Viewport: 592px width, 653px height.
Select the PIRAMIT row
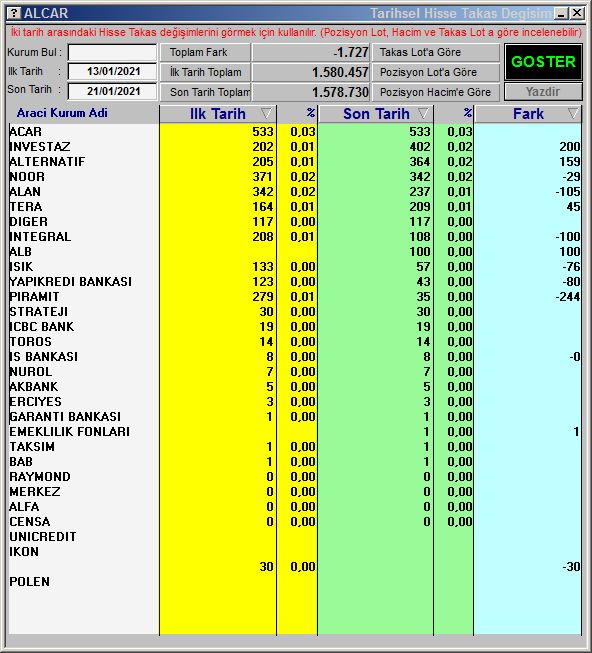[295, 297]
